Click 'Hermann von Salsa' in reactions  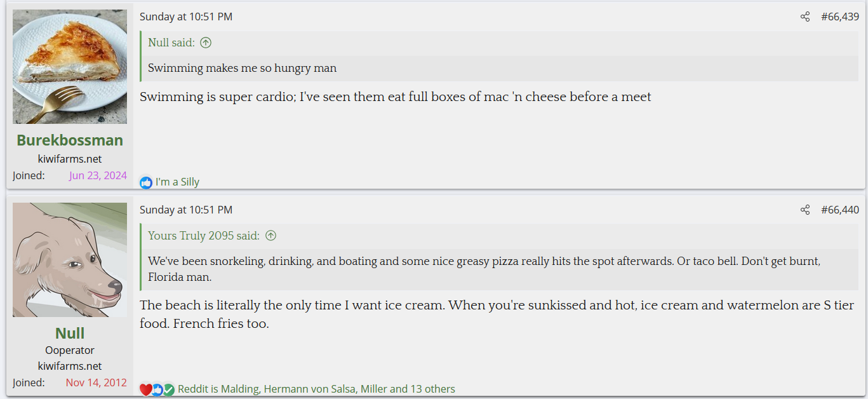point(309,389)
